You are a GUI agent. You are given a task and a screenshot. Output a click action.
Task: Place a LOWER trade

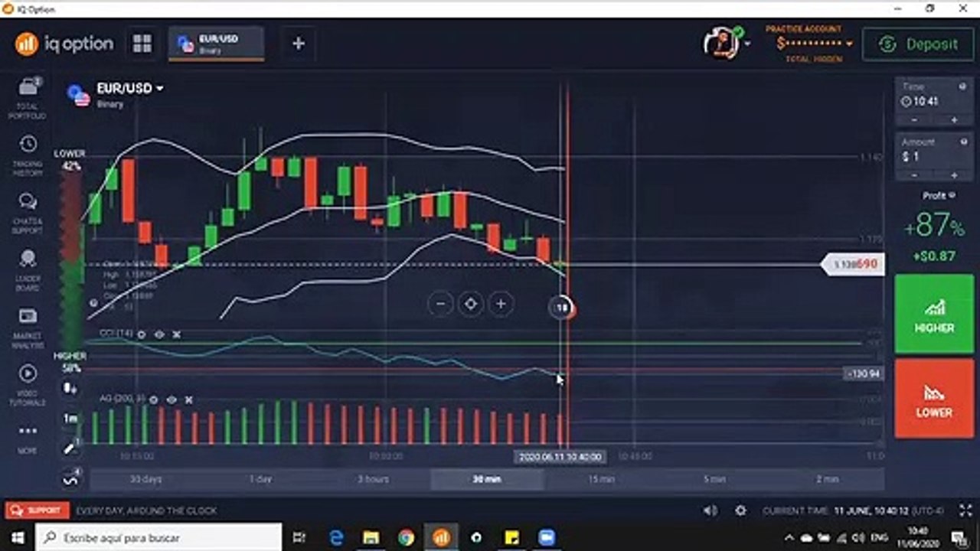[934, 399]
